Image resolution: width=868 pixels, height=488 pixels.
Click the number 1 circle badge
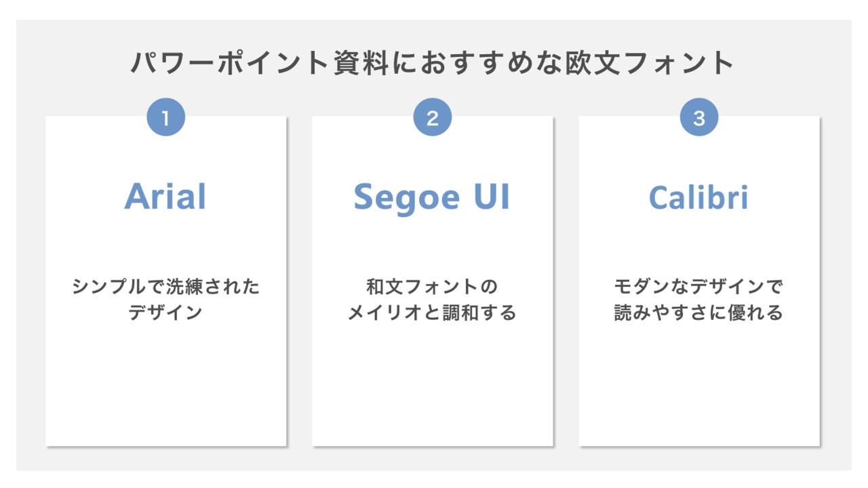coord(165,118)
